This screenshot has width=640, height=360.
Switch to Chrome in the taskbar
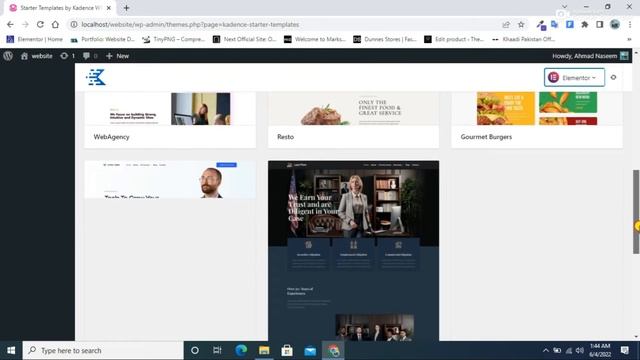[x=333, y=350]
